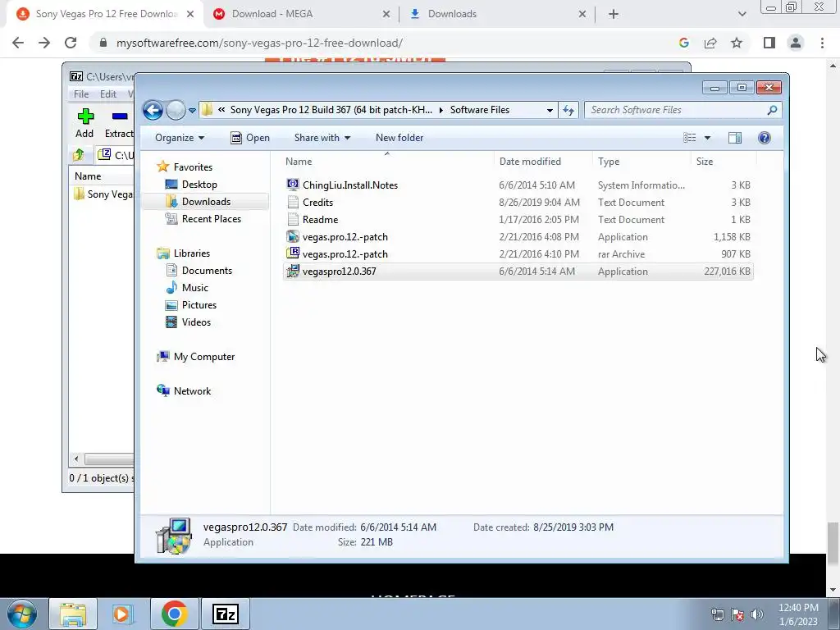Screen dimensions: 840x630
Task: Select the vegas.pro.12.-patch Application file
Action: 518,237
